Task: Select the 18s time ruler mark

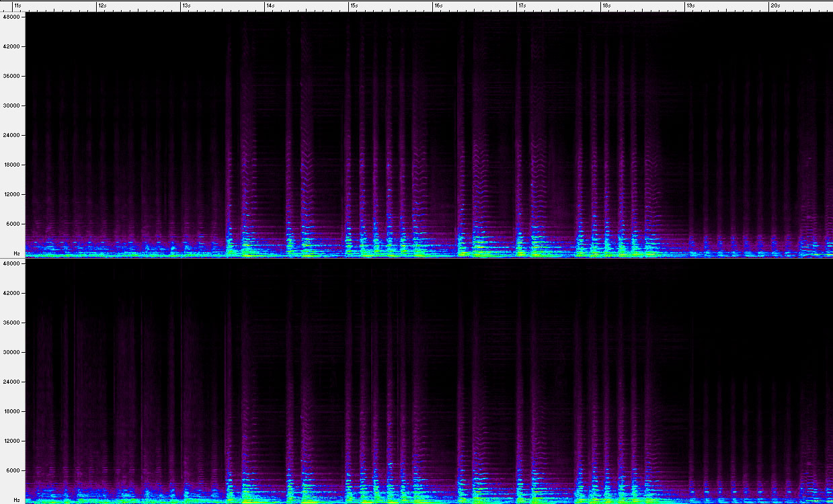Action: point(606,5)
